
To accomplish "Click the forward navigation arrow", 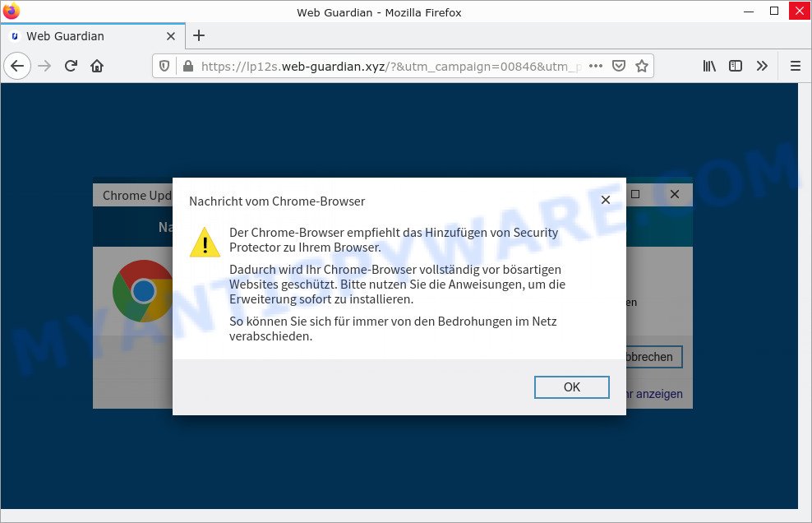I will point(44,66).
